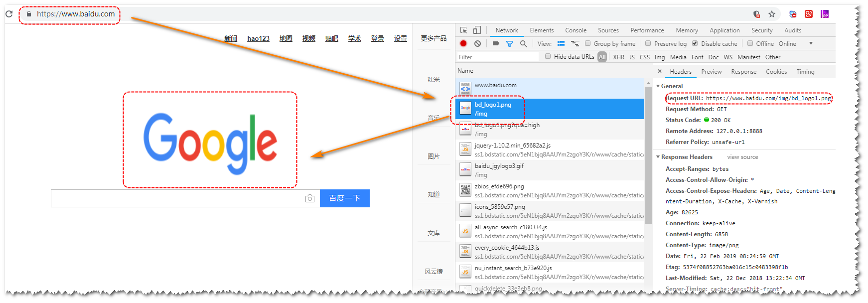Click the 百度一下 search button
The image size is (868, 303).
[344, 198]
